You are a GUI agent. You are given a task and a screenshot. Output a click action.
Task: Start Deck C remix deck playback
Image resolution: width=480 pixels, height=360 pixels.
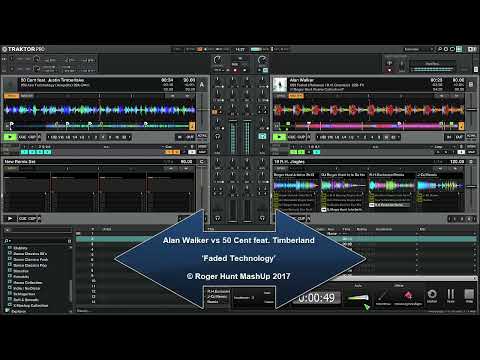point(10,218)
